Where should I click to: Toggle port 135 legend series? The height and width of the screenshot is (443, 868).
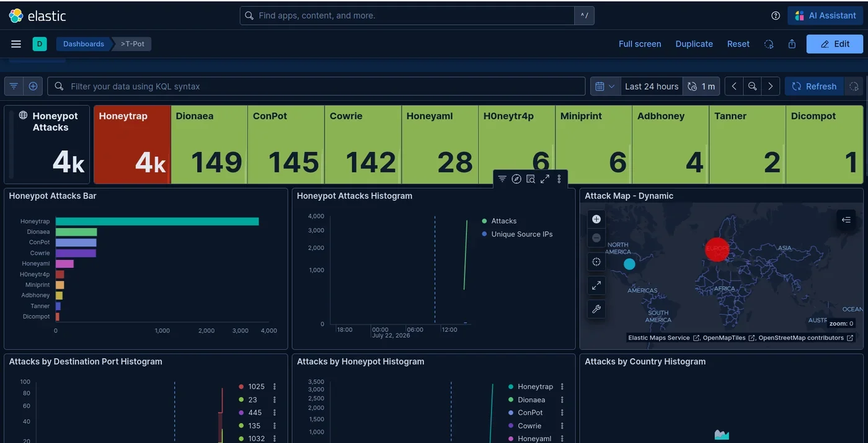[x=255, y=426]
